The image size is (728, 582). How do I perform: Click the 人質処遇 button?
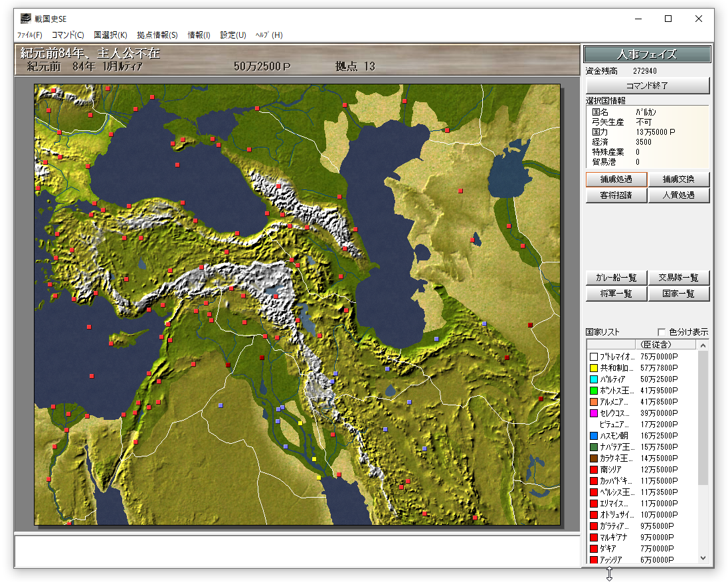(678, 195)
